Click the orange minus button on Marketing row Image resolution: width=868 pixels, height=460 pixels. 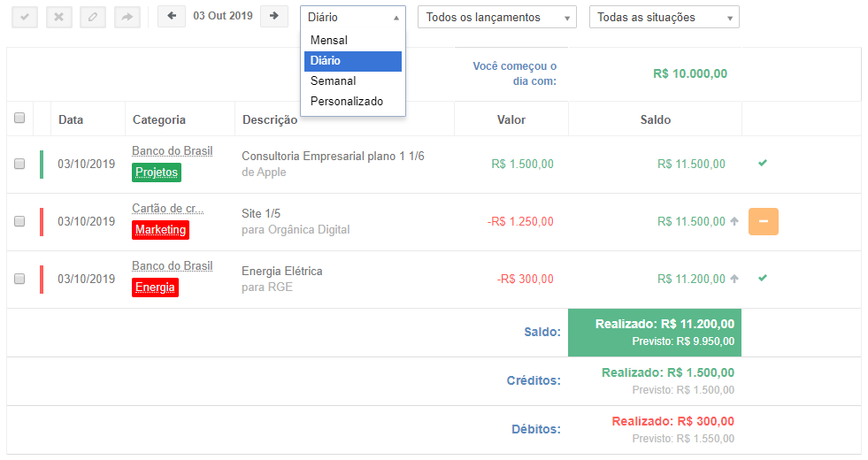point(763,221)
